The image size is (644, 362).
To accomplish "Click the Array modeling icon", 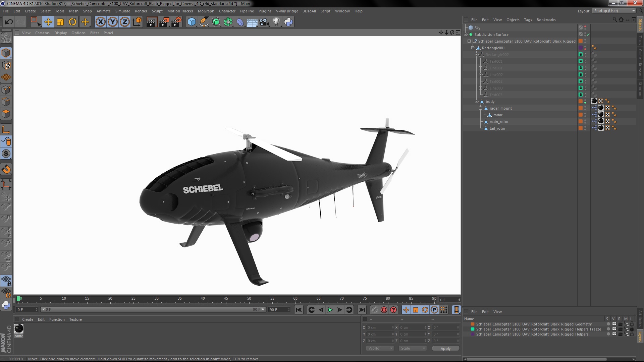I will 228,22.
